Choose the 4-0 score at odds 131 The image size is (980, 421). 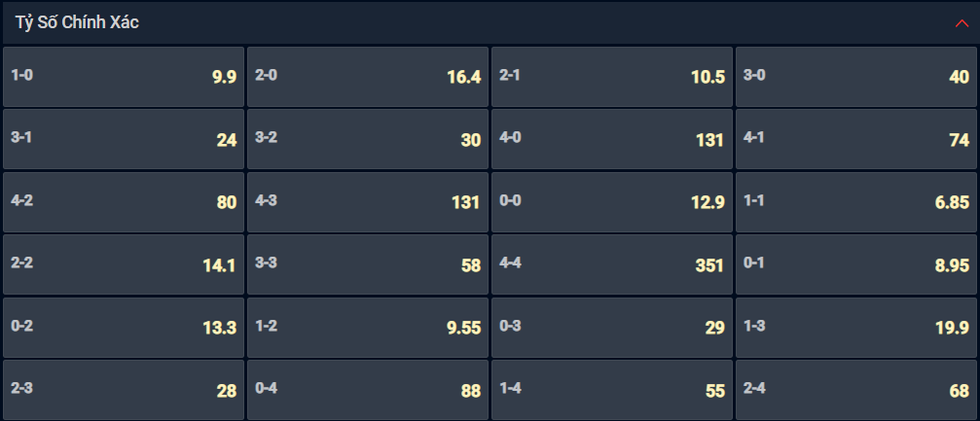click(x=612, y=139)
